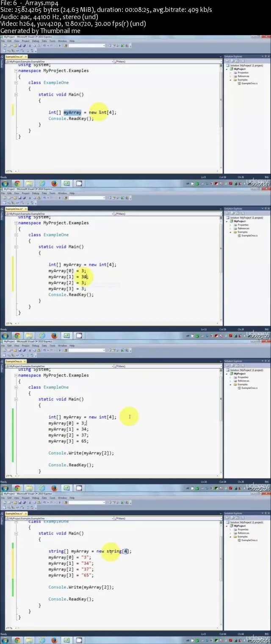Screen dimensions: 271x644
Task: Open the Debug menu in the 00:01:42 frame
Action: click(35, 41)
